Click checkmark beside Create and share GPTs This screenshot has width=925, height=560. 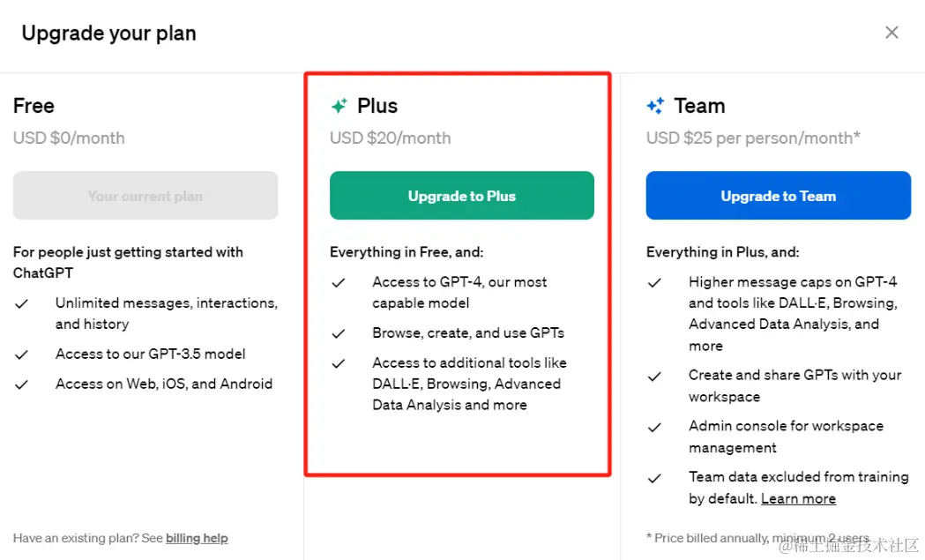click(654, 376)
